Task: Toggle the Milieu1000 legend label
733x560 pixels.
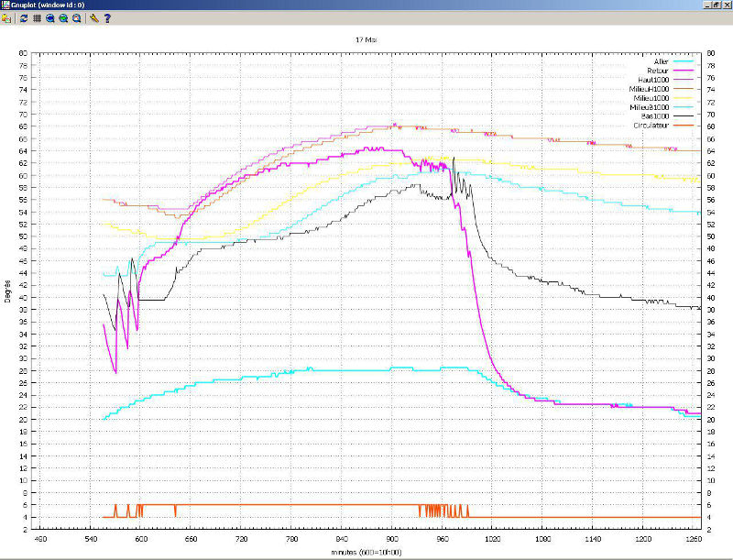Action: (x=653, y=98)
